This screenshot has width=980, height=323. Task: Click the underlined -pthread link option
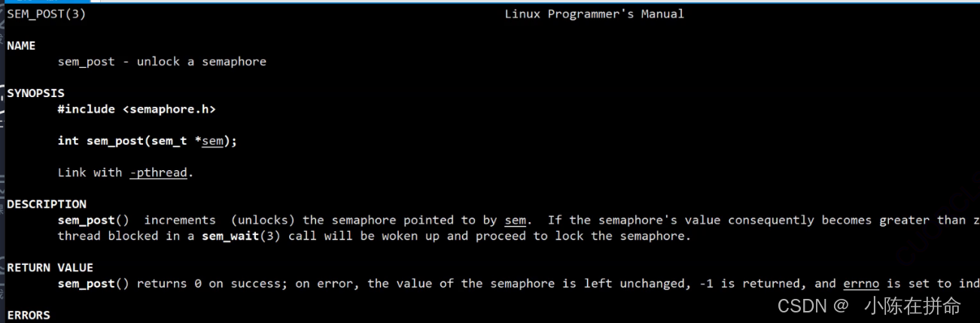point(158,172)
